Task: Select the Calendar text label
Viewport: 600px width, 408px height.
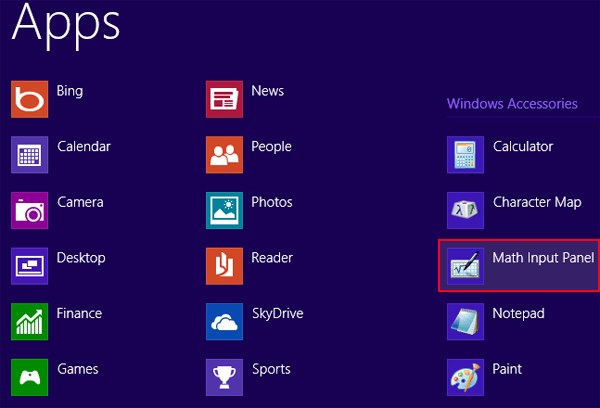Action: 84,146
